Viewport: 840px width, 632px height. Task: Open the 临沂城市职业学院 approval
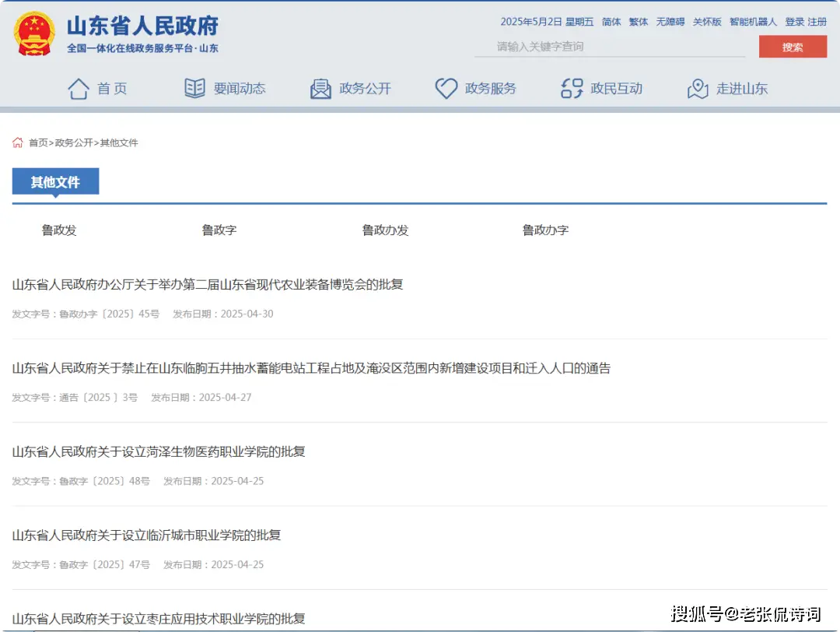tap(146, 535)
